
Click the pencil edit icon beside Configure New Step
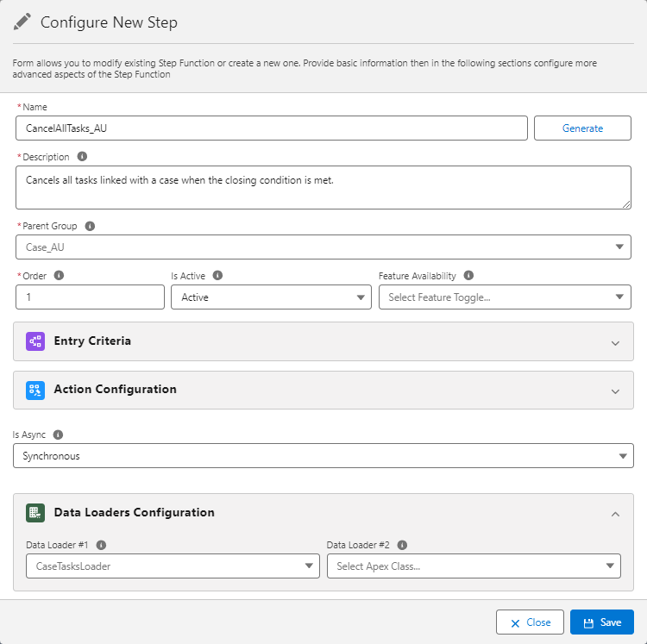(22, 22)
